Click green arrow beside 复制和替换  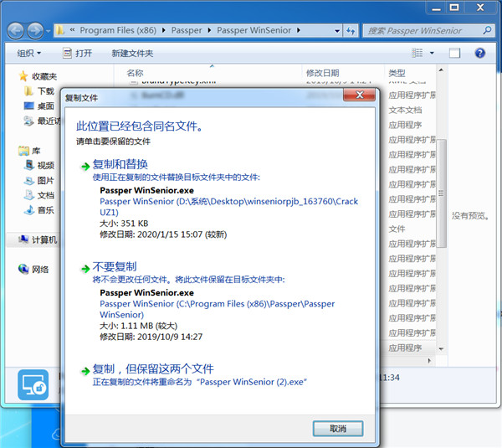click(85, 167)
